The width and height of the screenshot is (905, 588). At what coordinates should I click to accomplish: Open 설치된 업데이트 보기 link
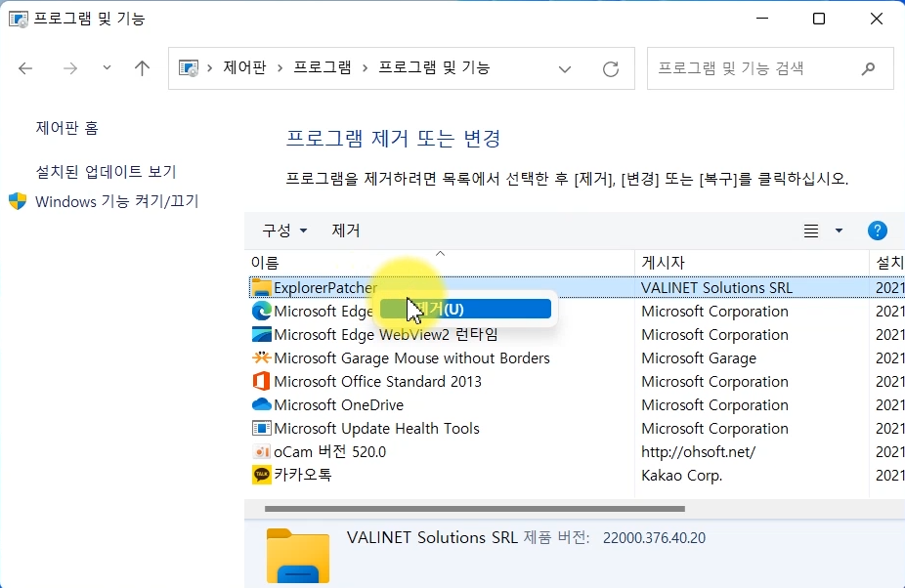coord(106,171)
